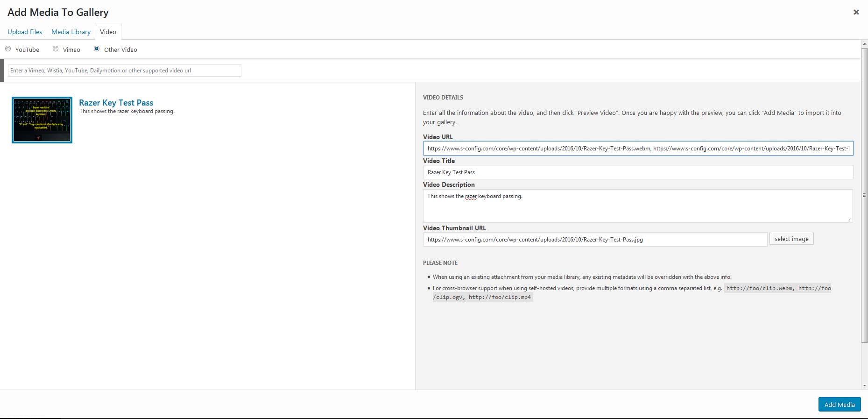The height and width of the screenshot is (419, 868).
Task: Click the select image button
Action: click(791, 239)
